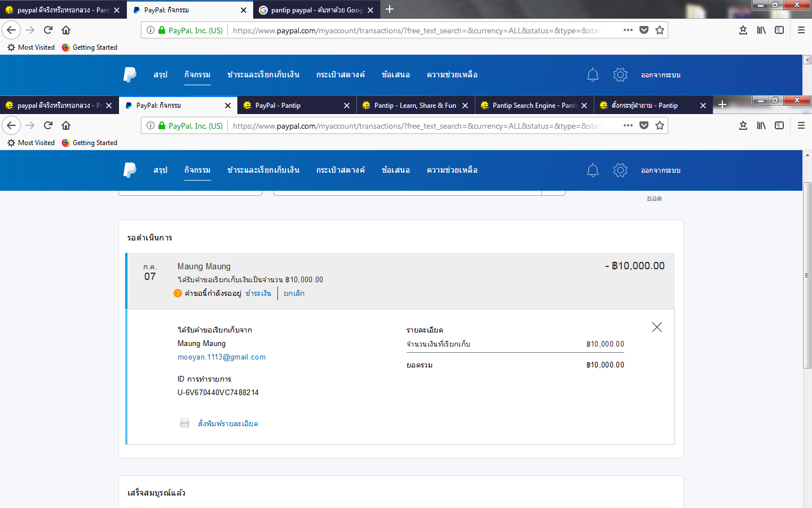The image size is (812, 508).
Task: Click the moeyan.1113@gmail.com email link
Action: point(222,357)
